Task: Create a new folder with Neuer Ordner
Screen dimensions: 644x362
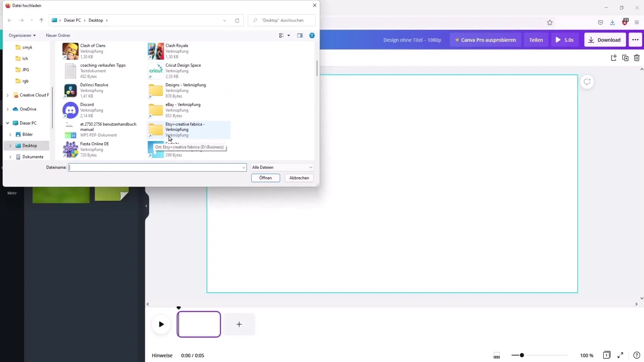Action: pyautogui.click(x=58, y=36)
